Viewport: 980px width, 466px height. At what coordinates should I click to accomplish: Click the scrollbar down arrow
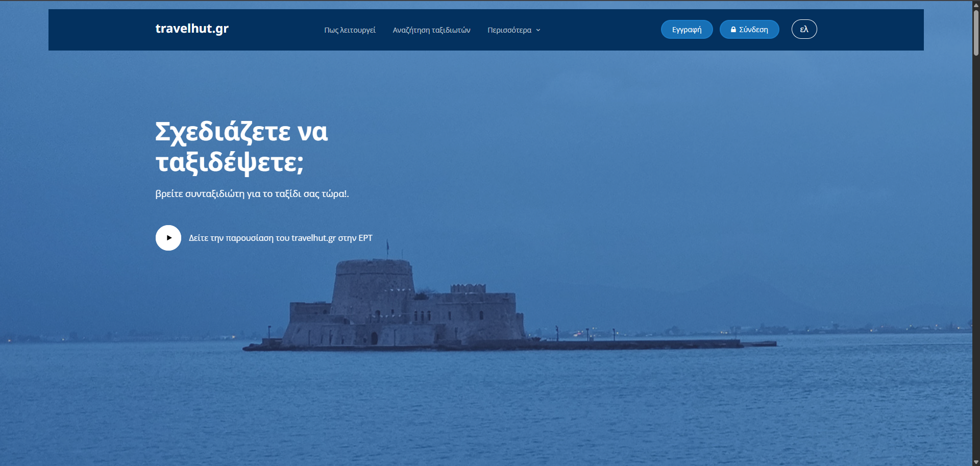point(976,462)
